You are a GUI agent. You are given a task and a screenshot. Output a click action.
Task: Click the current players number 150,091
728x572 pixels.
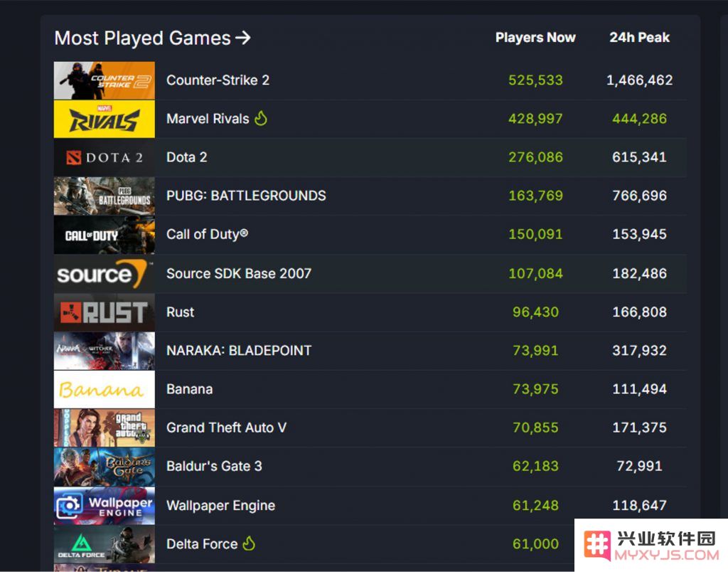tap(535, 234)
